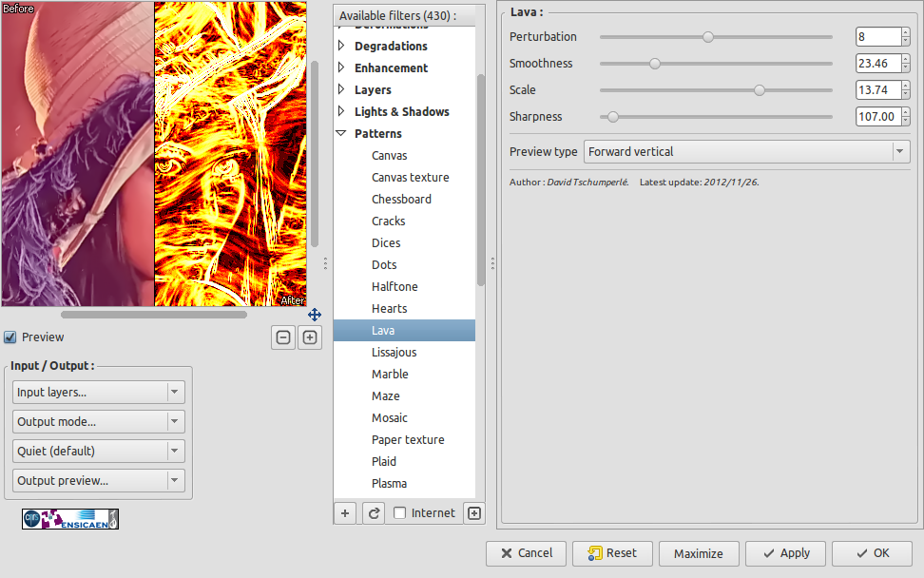Viewport: 924px width, 578px height.
Task: Select the Chessboard filter
Action: (x=401, y=200)
